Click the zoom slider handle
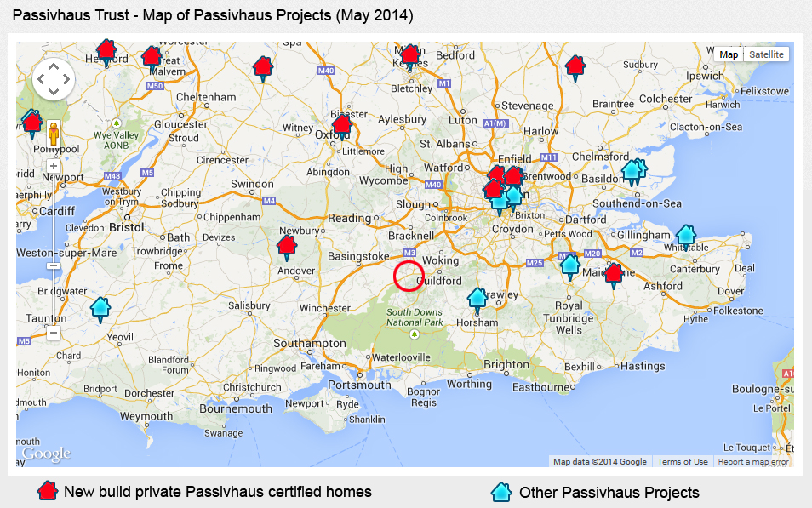The image size is (812, 508). coord(54,265)
